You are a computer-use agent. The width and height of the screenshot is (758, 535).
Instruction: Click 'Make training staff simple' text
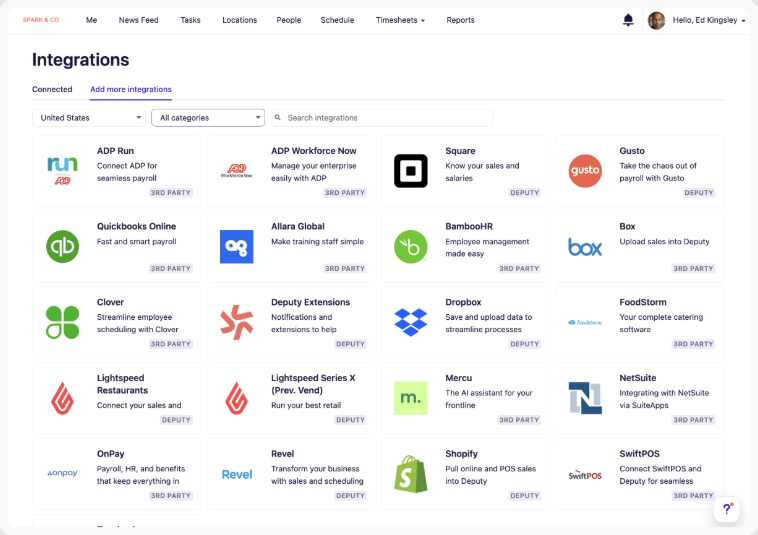pos(317,242)
